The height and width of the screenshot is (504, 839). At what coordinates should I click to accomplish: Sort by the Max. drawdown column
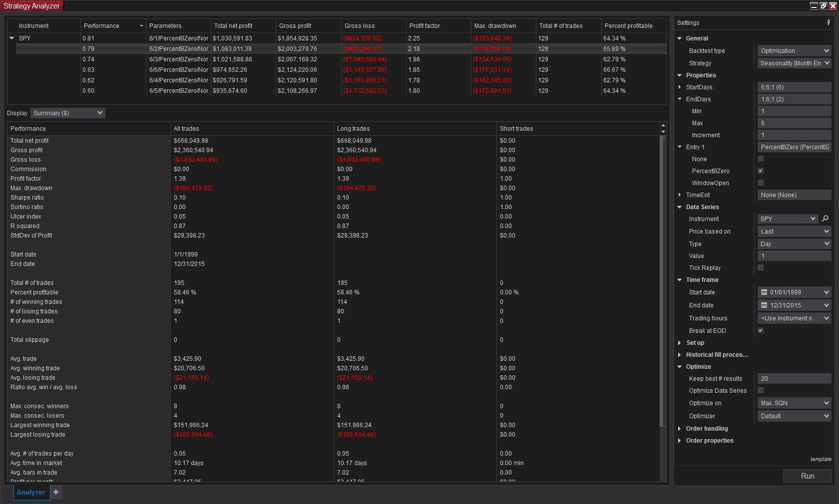503,26
